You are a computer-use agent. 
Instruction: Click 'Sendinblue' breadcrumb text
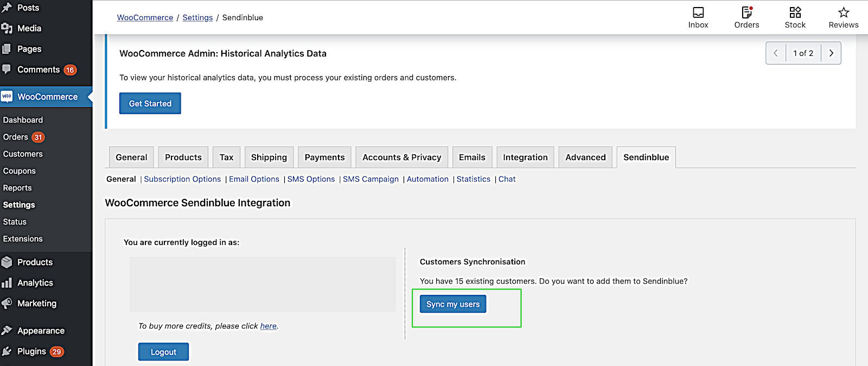click(x=242, y=17)
